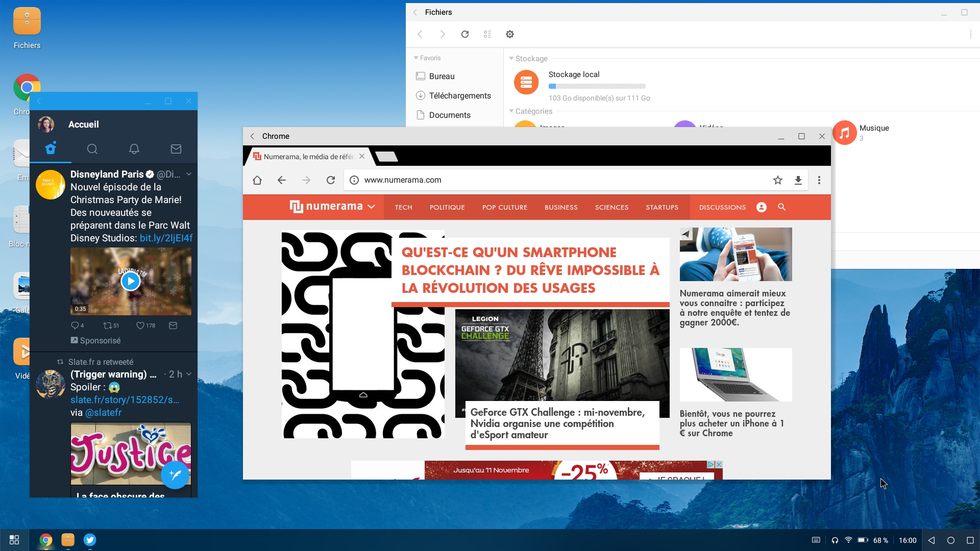Open STARTUPS section on numerama

coord(662,207)
